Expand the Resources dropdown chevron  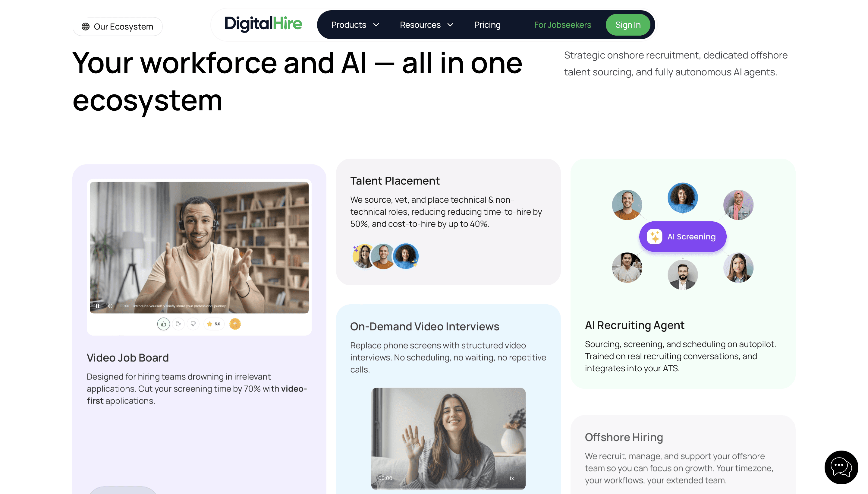(x=450, y=25)
